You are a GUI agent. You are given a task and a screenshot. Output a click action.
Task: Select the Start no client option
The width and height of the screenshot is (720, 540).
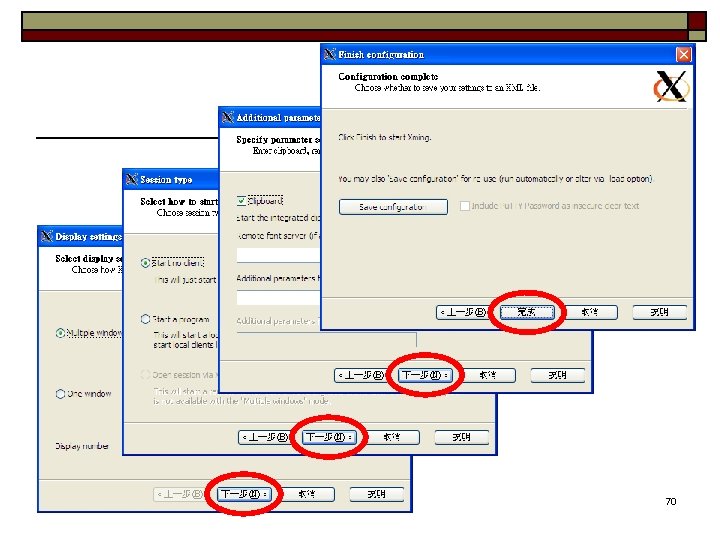click(146, 263)
